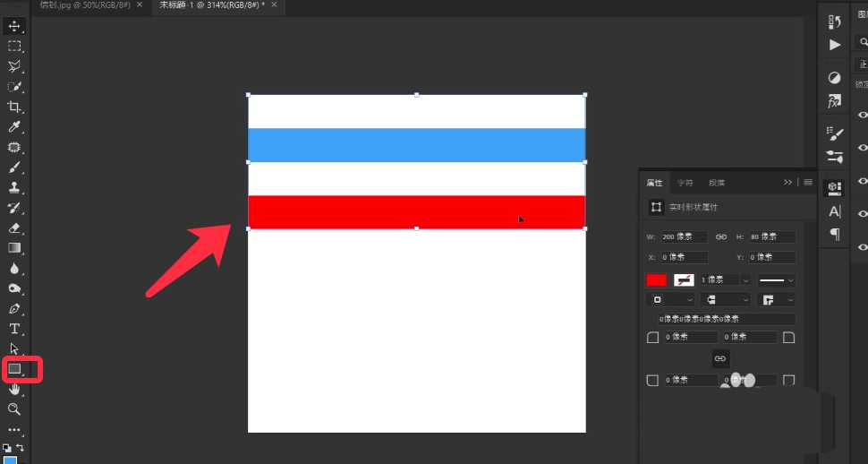Select the Spot Healing tool
This screenshot has width=868, height=464.
[x=14, y=148]
